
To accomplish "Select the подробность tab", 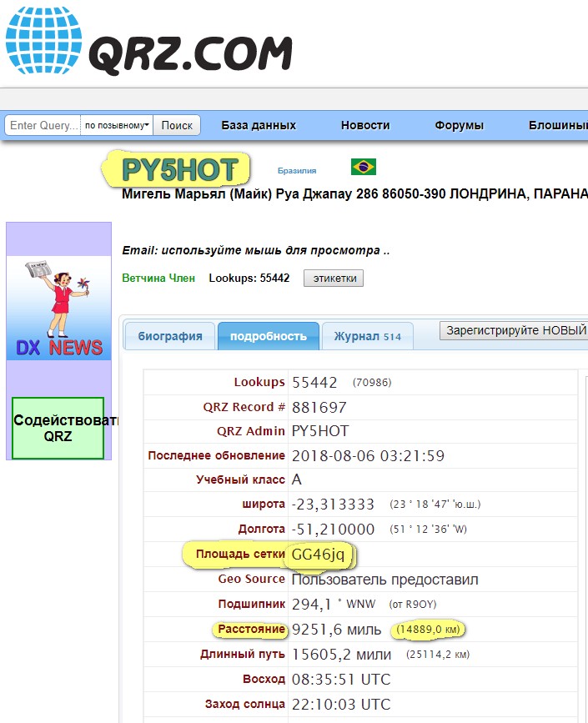I will click(x=268, y=336).
